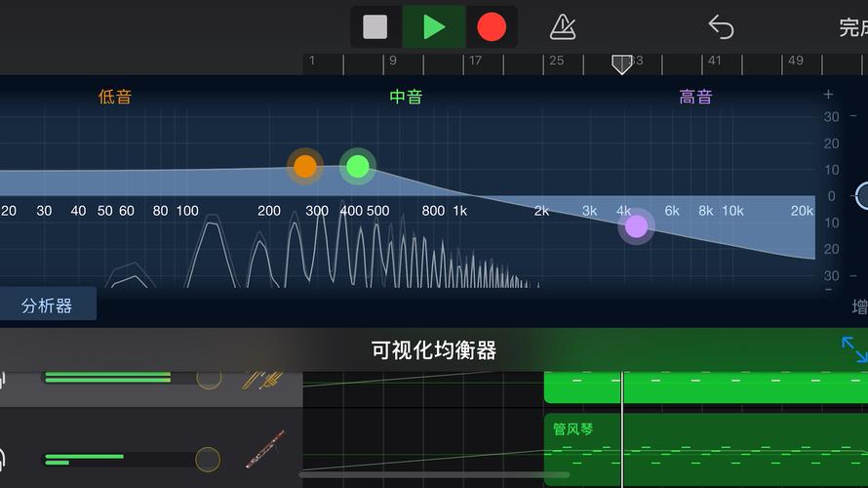868x488 pixels.
Task: Stop playback with the square stop button
Action: click(375, 26)
